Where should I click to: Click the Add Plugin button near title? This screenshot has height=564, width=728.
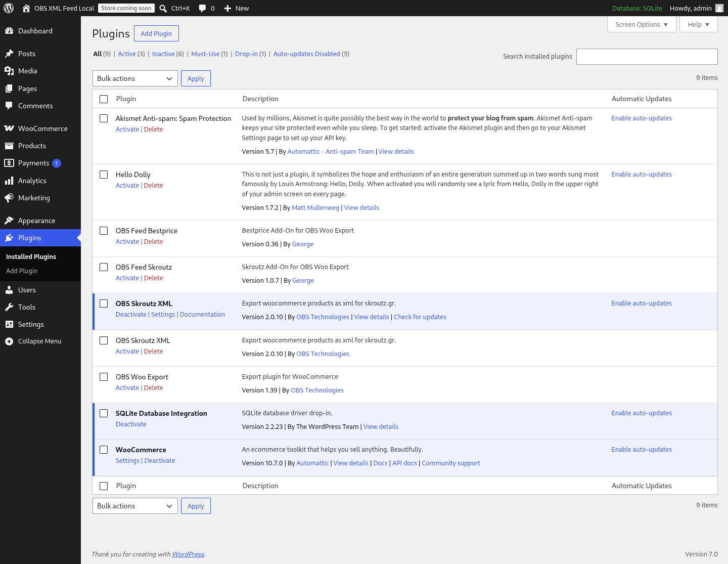click(156, 33)
